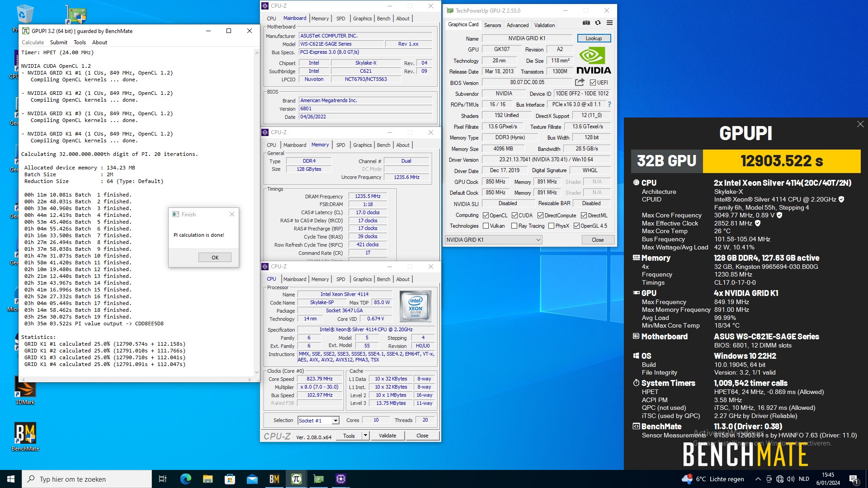Expand the NVIDIA GRID K1 GPU selector dropdown

click(538, 240)
